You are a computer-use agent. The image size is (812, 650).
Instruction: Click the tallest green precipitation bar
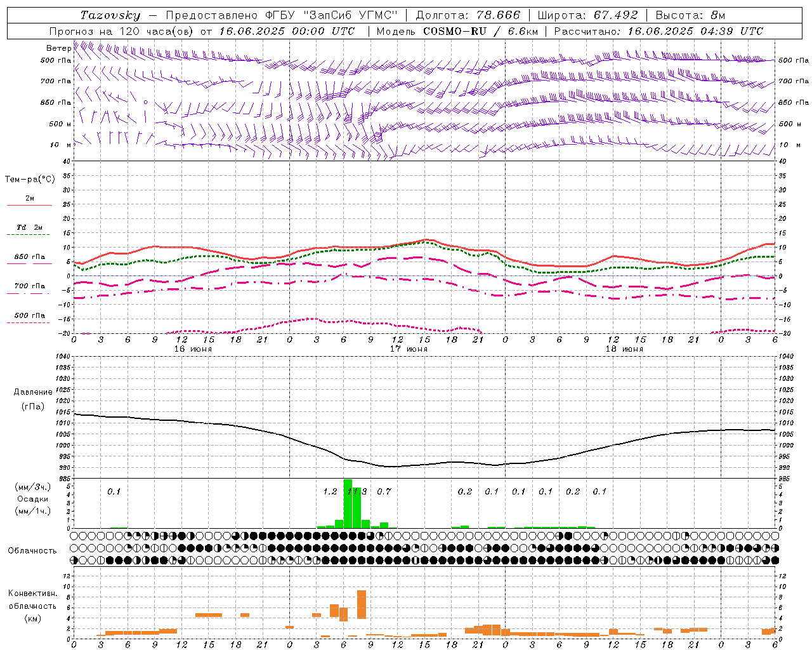pos(348,503)
